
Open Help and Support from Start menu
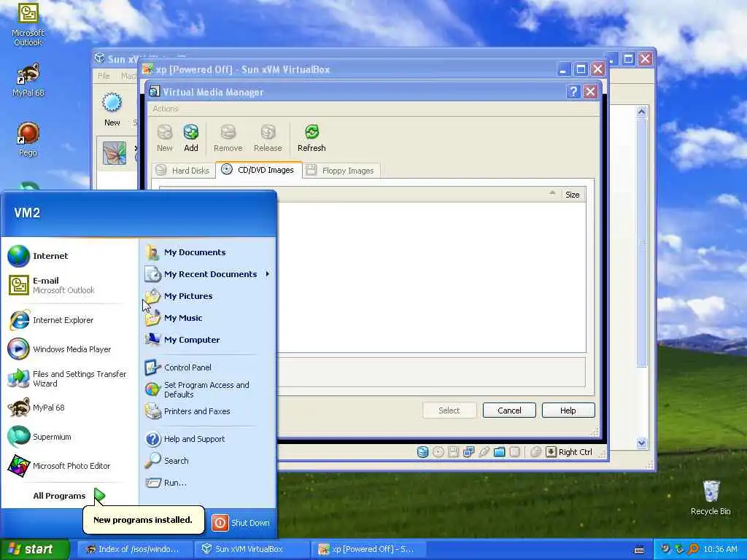(208, 439)
